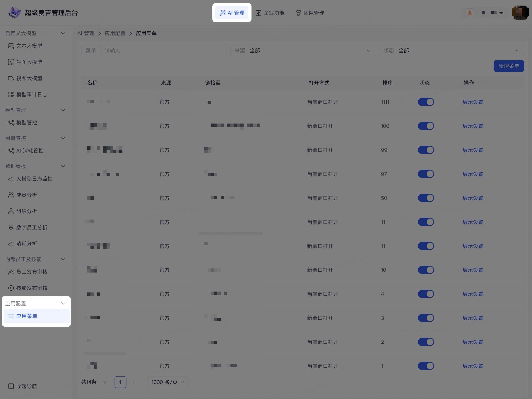
Task: Click the 菜单 search input field
Action: pos(163,51)
